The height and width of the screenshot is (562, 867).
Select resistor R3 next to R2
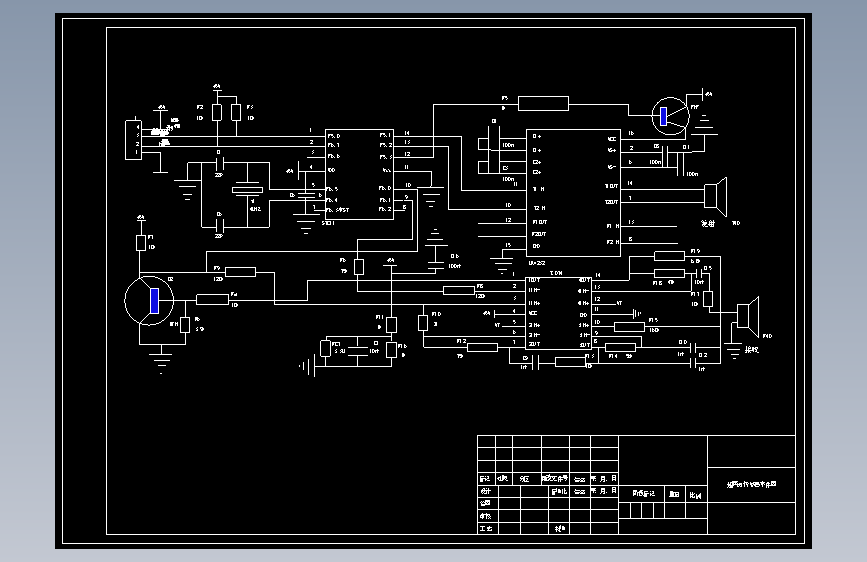[x=236, y=112]
